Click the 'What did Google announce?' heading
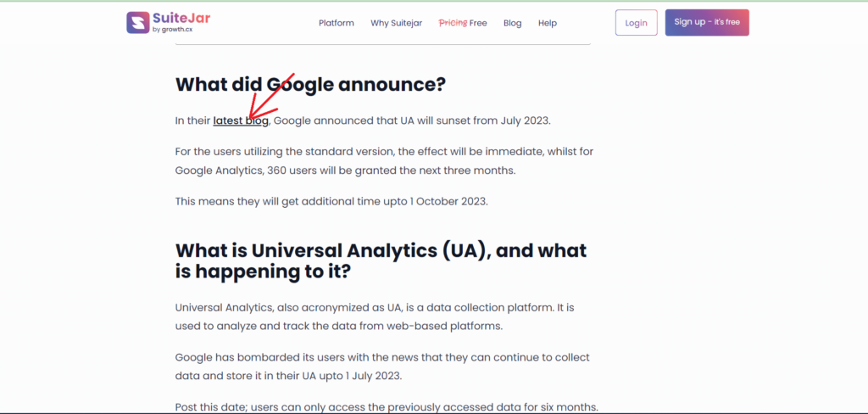 pos(310,85)
